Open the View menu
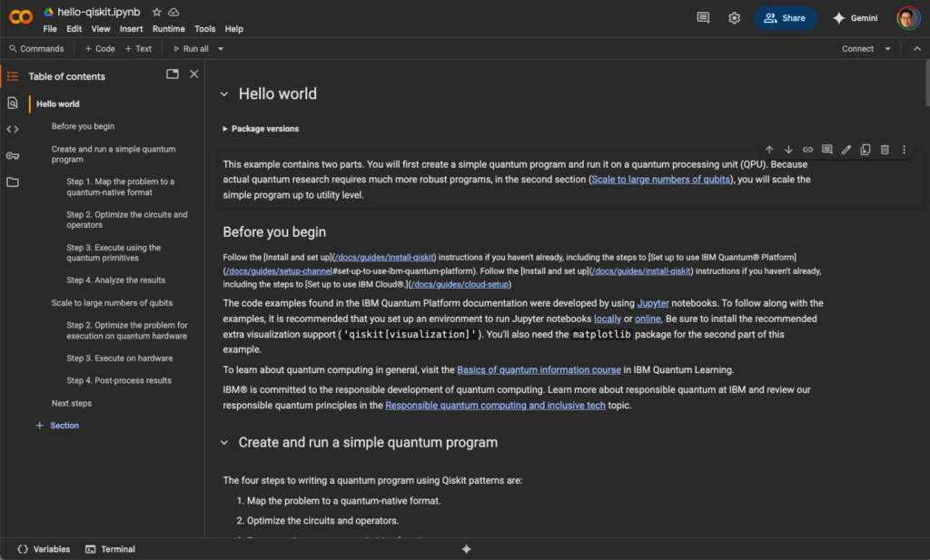This screenshot has width=930, height=560. (100, 28)
